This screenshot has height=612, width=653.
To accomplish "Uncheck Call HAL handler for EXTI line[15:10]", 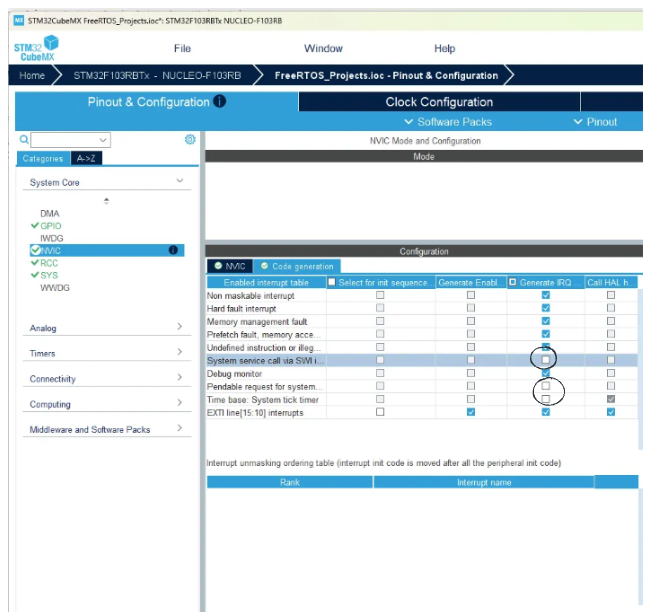I will tap(611, 412).
